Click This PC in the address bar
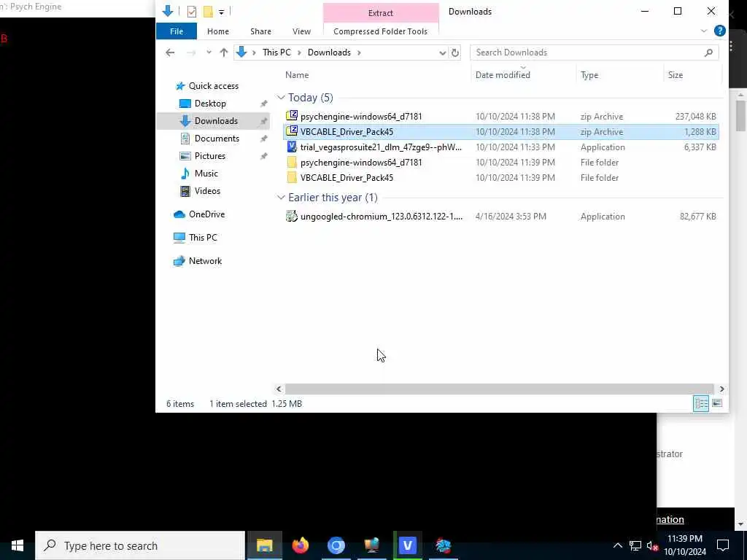Viewport: 747px width, 560px height. tap(276, 52)
